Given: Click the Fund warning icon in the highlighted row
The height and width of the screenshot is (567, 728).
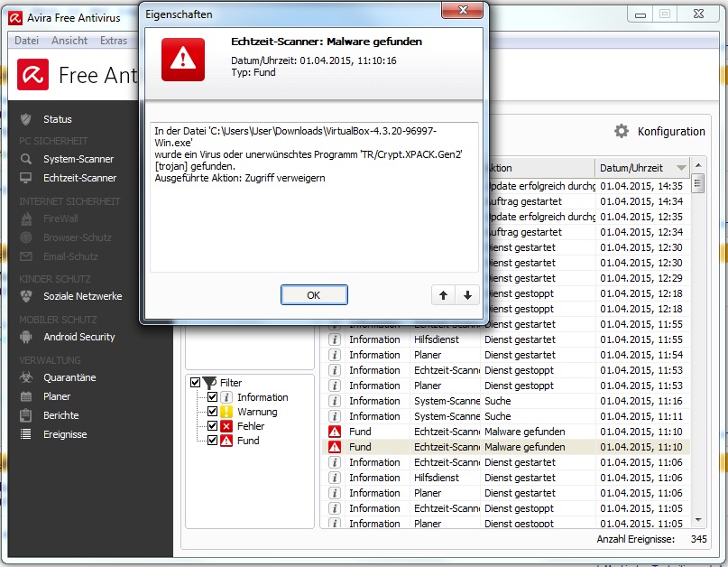Looking at the screenshot, I should [335, 447].
